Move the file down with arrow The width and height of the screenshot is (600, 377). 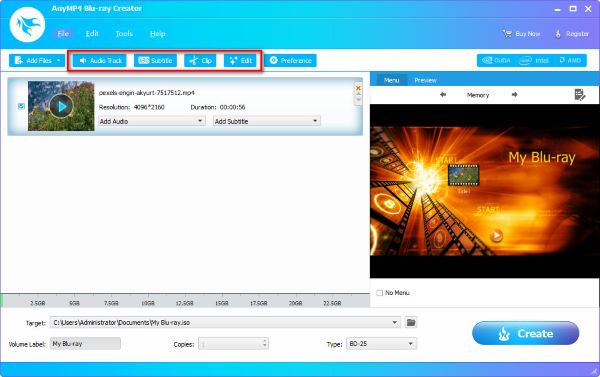point(358,100)
